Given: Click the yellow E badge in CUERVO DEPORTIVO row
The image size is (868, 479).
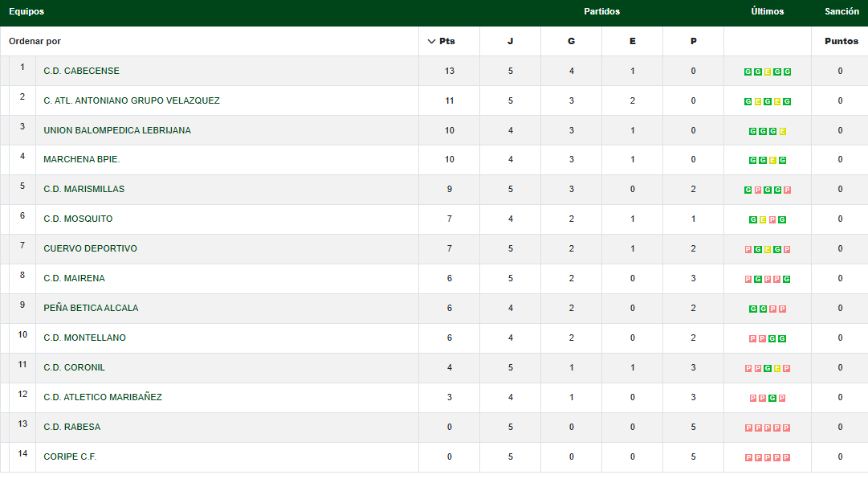Looking at the screenshot, I should click(768, 250).
